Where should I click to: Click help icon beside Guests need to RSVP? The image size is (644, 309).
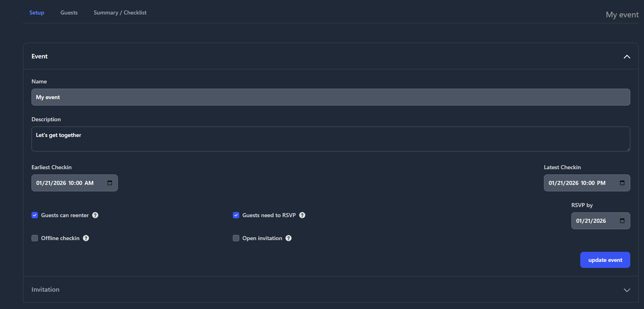[x=302, y=215]
